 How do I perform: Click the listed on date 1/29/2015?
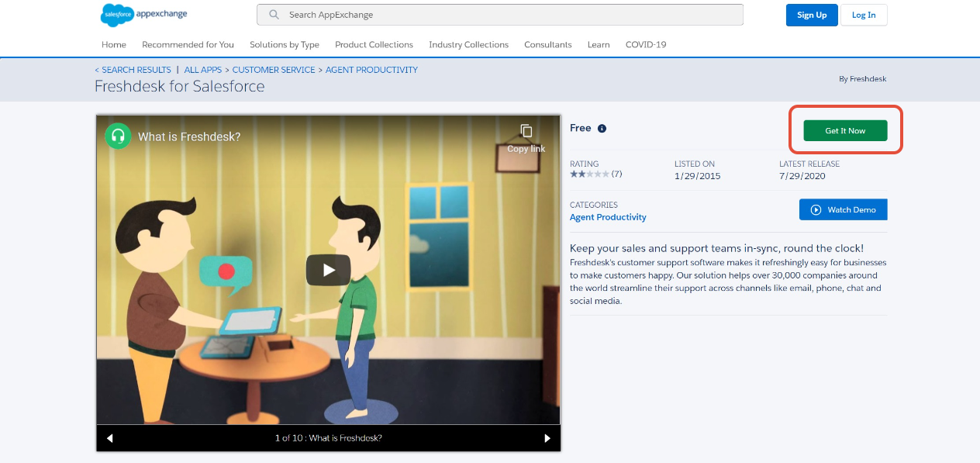(x=697, y=176)
